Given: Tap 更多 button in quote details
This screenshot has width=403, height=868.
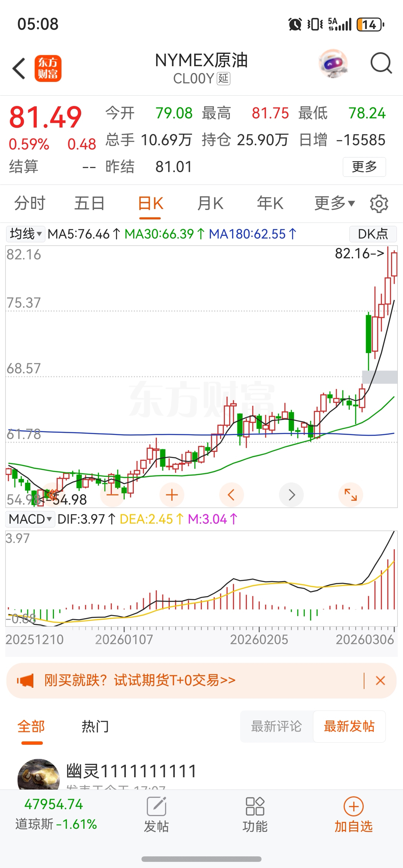Looking at the screenshot, I should tap(364, 167).
